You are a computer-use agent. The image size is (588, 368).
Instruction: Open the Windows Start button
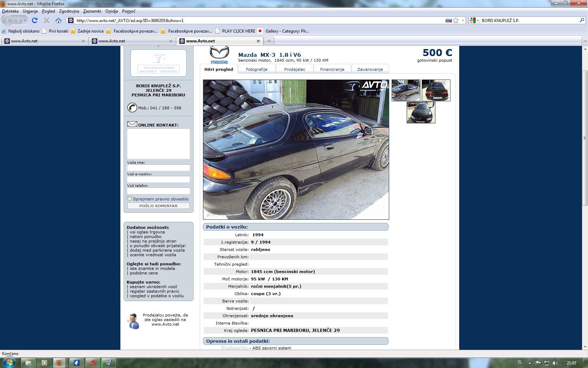click(9, 362)
